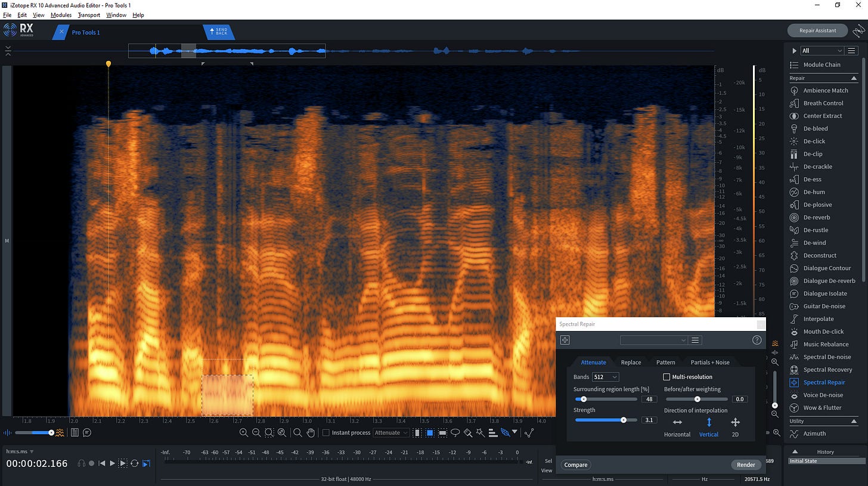The width and height of the screenshot is (868, 486).
Task: Tick the Instant process checkbox
Action: point(326,432)
